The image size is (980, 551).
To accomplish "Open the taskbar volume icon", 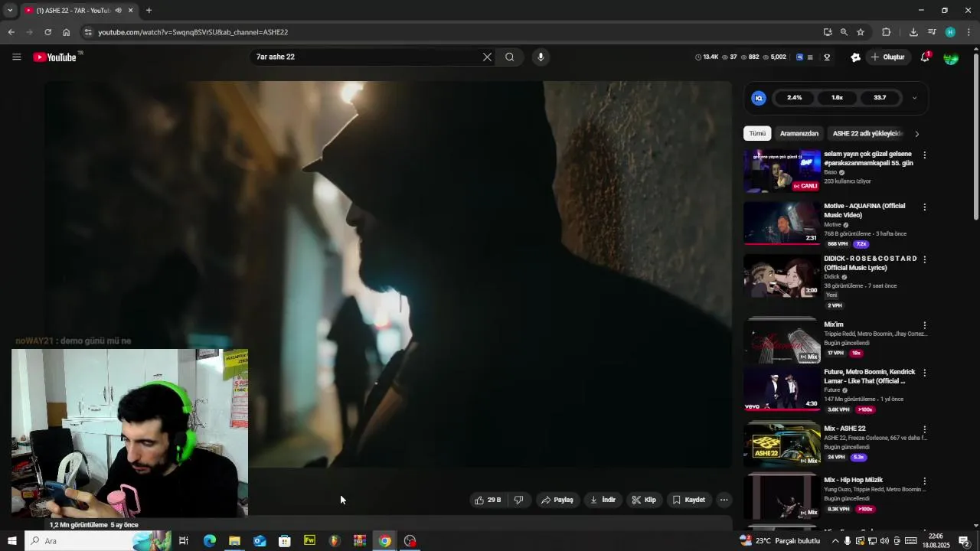I will [x=884, y=541].
